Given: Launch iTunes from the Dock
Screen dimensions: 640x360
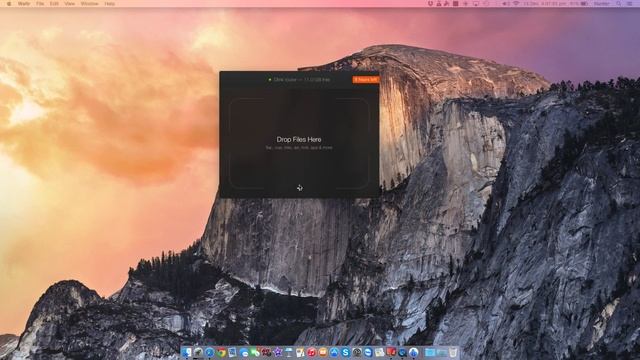Looking at the screenshot, I should (312, 352).
